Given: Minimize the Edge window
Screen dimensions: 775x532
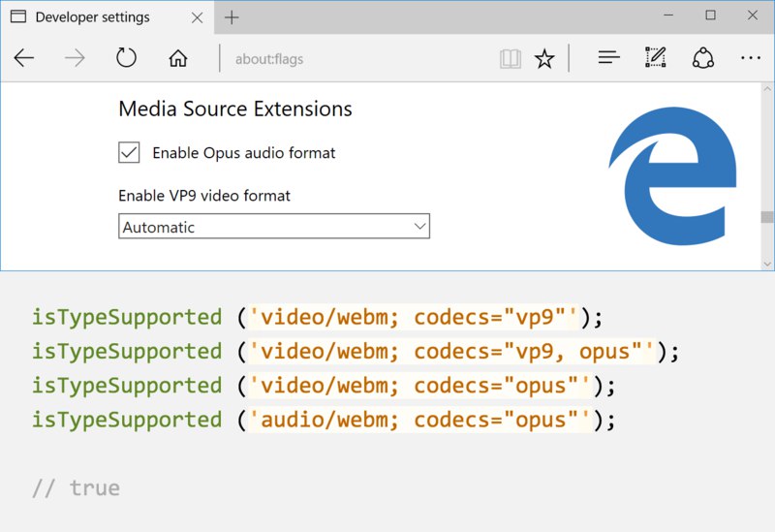Looking at the screenshot, I should (668, 16).
